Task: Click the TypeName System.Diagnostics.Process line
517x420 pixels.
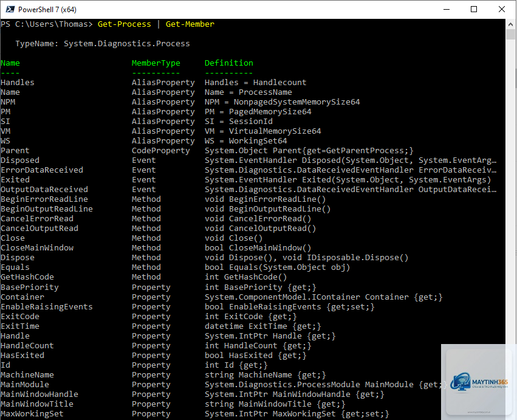Action: pyautogui.click(x=103, y=44)
